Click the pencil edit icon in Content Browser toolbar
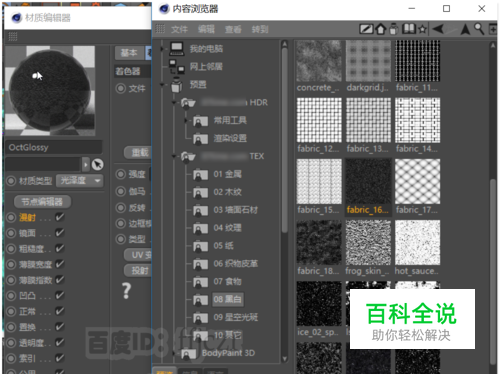Screen dimensions: 500x374 [x=366, y=29]
